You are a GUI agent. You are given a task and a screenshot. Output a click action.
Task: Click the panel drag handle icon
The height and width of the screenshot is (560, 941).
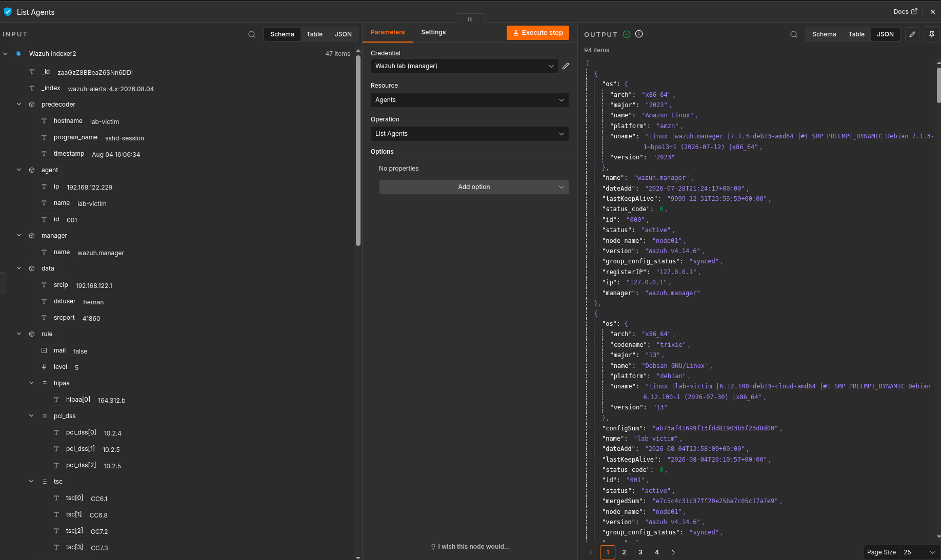(470, 19)
